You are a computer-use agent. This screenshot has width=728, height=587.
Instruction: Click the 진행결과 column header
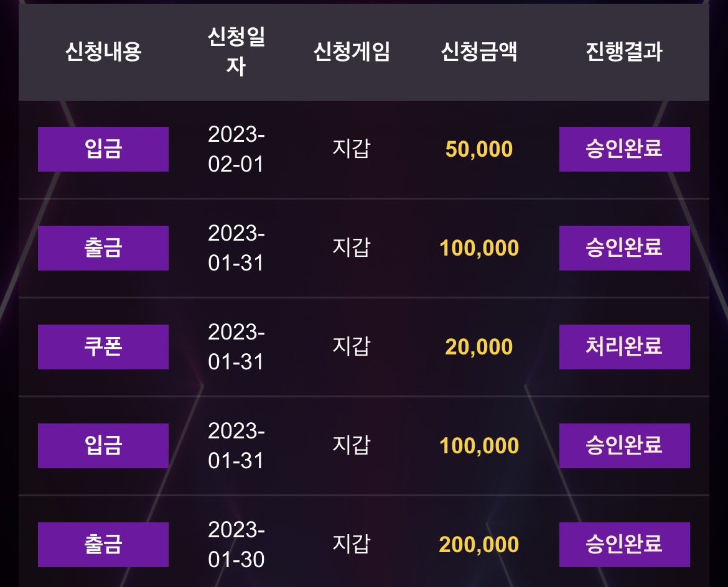[x=624, y=51]
